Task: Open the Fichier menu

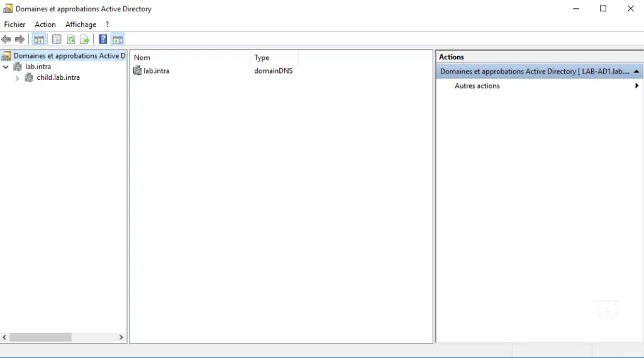Action: 15,25
